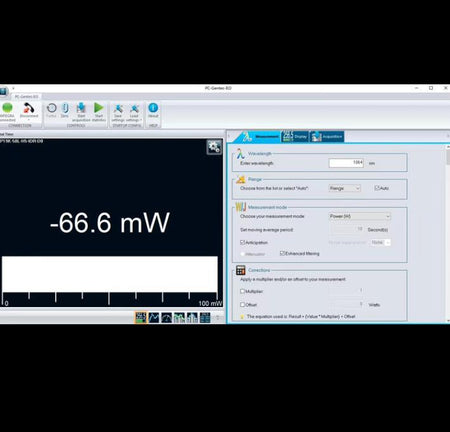Click the wavelength input field

[x=346, y=163]
